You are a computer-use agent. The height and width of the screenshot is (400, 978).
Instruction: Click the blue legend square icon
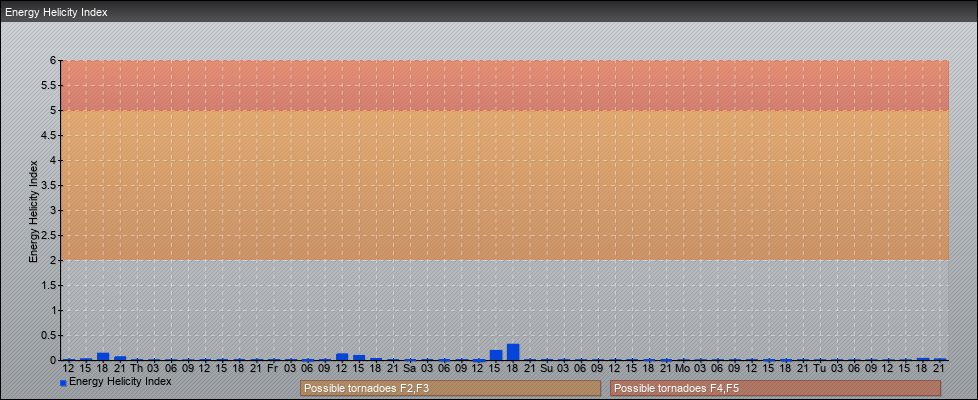pyautogui.click(x=63, y=383)
